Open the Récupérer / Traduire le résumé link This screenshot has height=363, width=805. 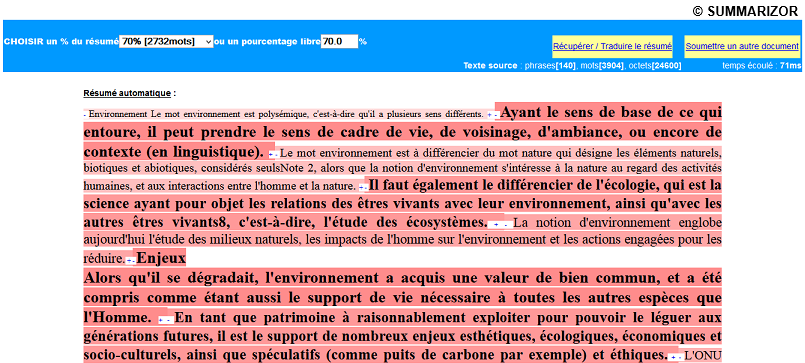coord(612,46)
